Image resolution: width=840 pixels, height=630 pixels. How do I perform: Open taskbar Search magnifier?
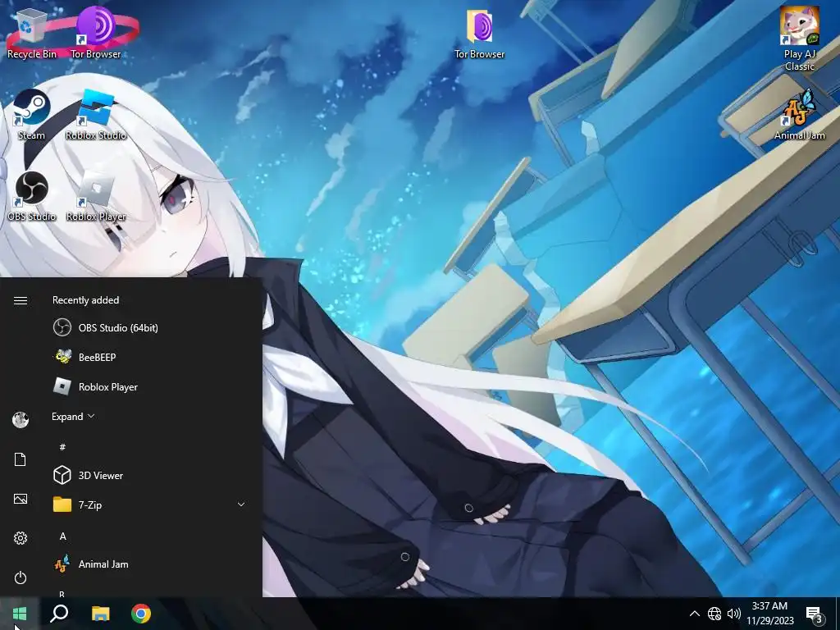[59, 614]
